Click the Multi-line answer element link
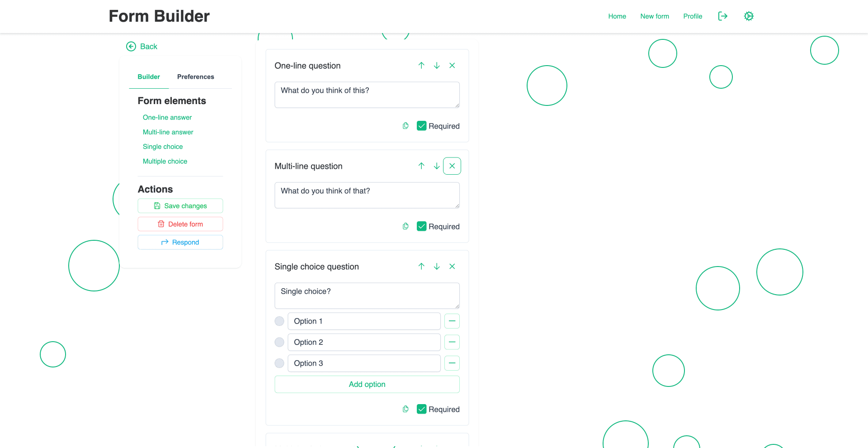 pyautogui.click(x=168, y=132)
